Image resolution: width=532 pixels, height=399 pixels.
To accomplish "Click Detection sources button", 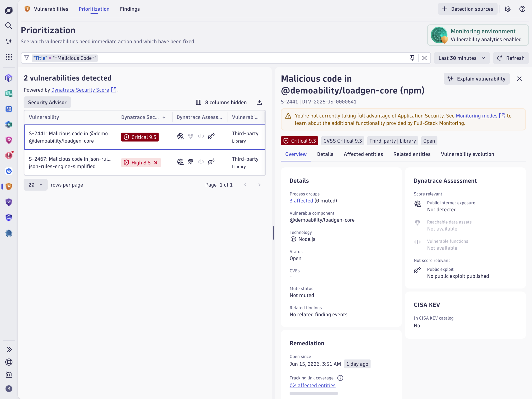I will pyautogui.click(x=467, y=9).
